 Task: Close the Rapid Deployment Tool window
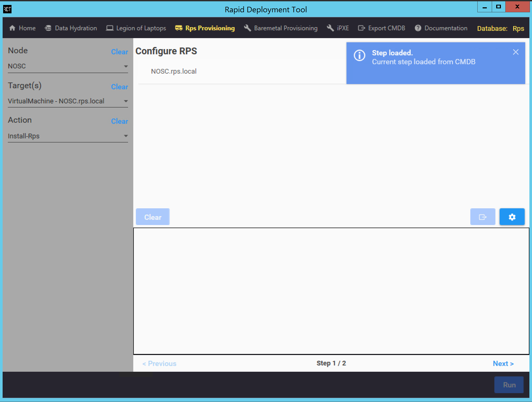[x=517, y=7]
